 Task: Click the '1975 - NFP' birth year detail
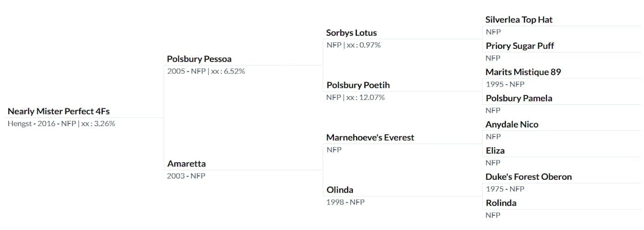pos(505,189)
